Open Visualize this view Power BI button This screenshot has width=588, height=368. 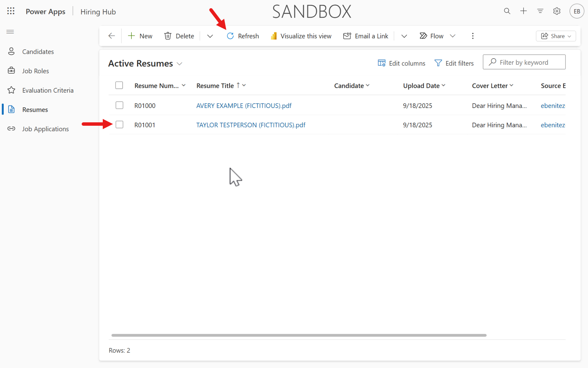point(301,36)
